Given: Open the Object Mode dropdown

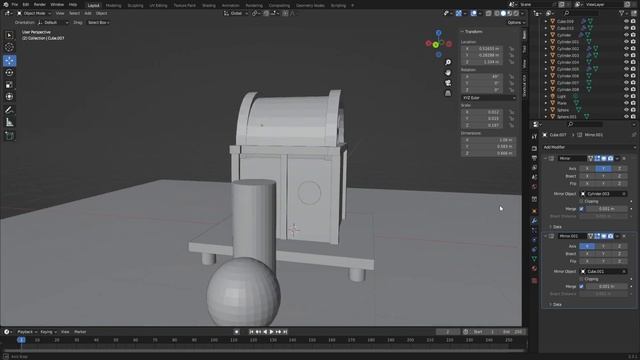Looking at the screenshot, I should (34, 13).
